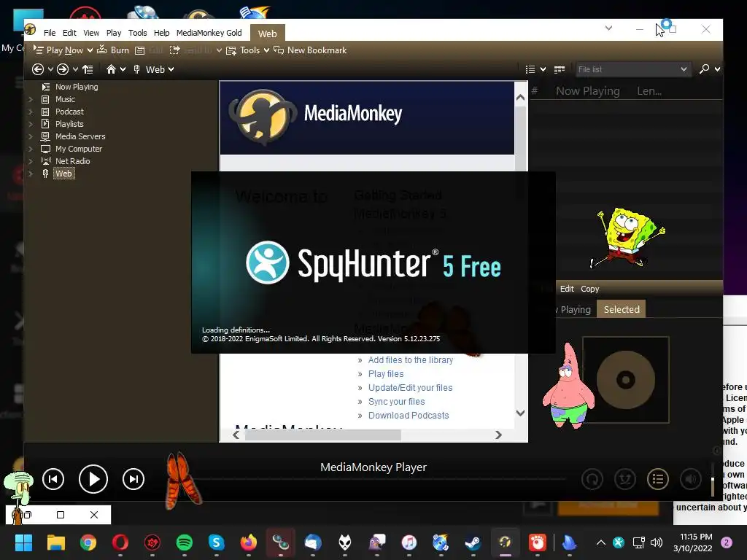
Task: Open the Edit menu
Action: pyautogui.click(x=69, y=33)
